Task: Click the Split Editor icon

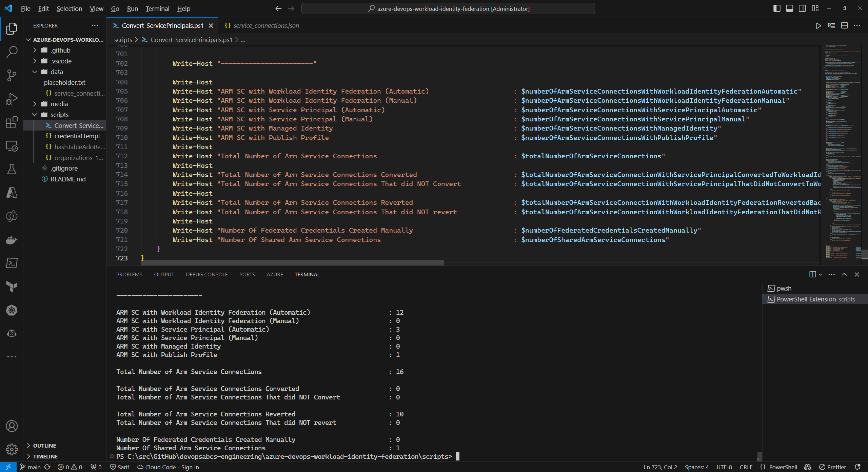Action: click(844, 26)
